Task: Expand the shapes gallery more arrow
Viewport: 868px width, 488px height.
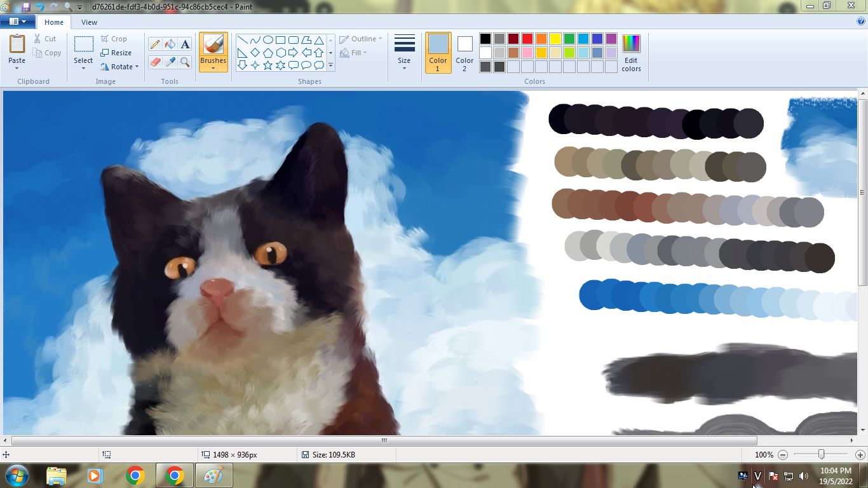Action: (330, 65)
